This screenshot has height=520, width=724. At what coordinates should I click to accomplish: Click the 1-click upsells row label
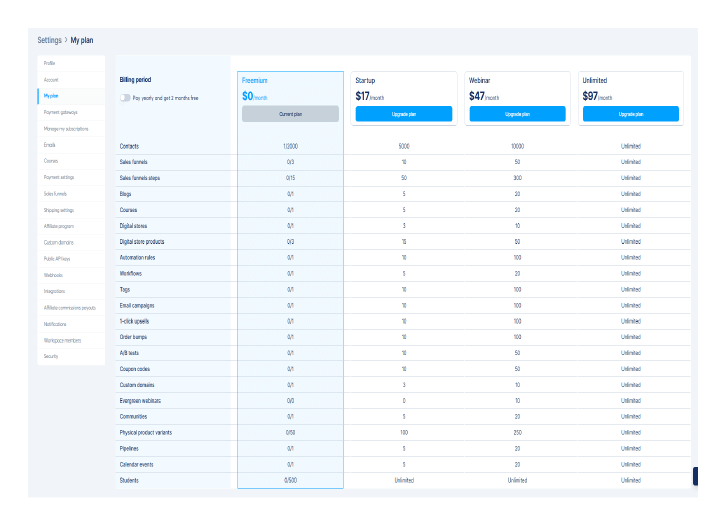[x=134, y=321]
